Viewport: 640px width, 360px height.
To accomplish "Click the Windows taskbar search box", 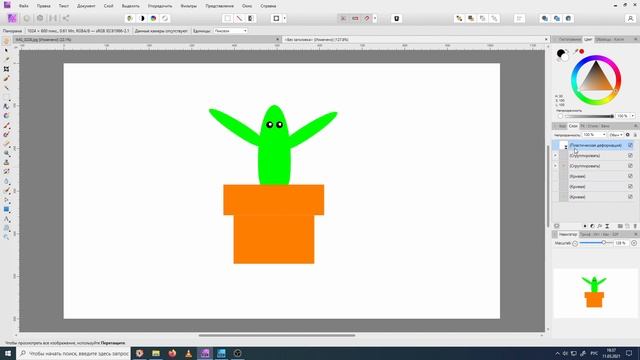I will [x=73, y=353].
